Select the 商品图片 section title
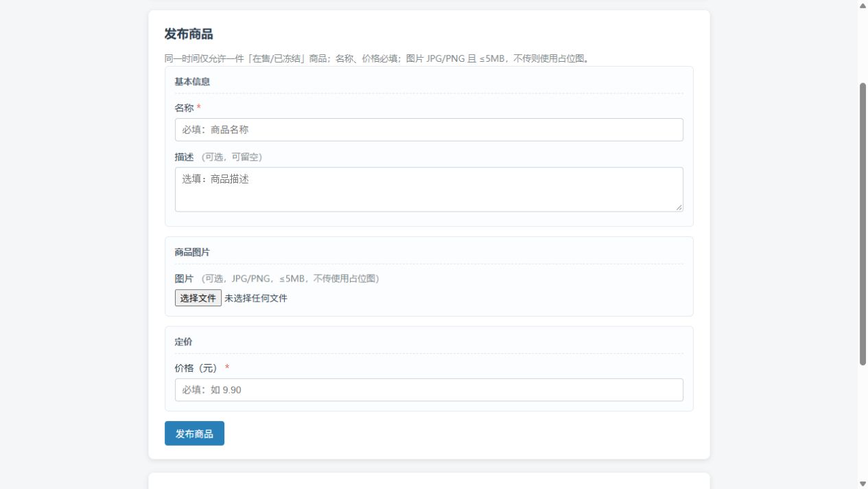 click(x=192, y=253)
